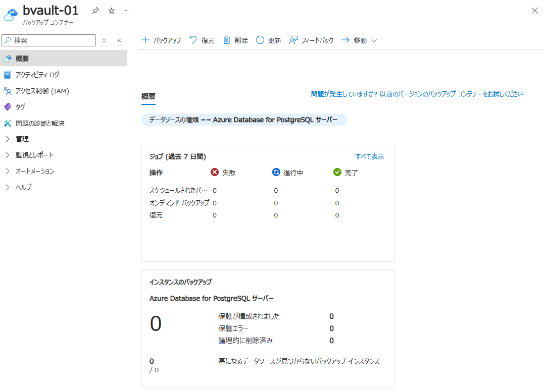The height and width of the screenshot is (392, 547).
Task: Collapse the sidebar with double chevron icon
Action: 119,40
